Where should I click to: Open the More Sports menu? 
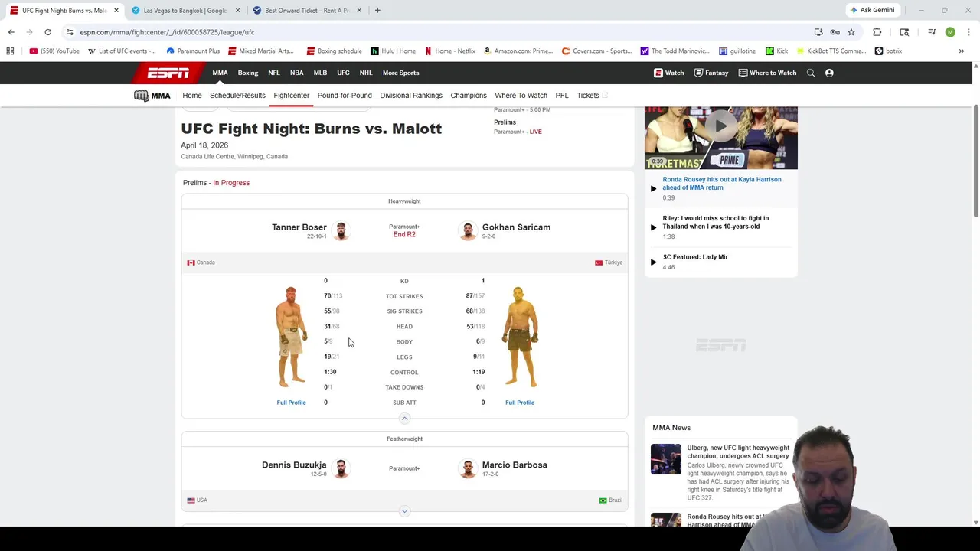400,73
